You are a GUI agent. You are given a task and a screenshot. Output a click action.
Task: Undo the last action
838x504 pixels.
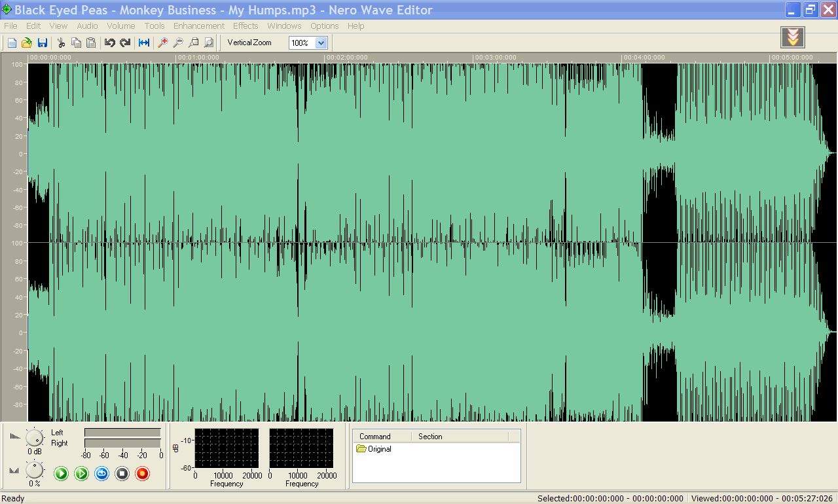(109, 43)
